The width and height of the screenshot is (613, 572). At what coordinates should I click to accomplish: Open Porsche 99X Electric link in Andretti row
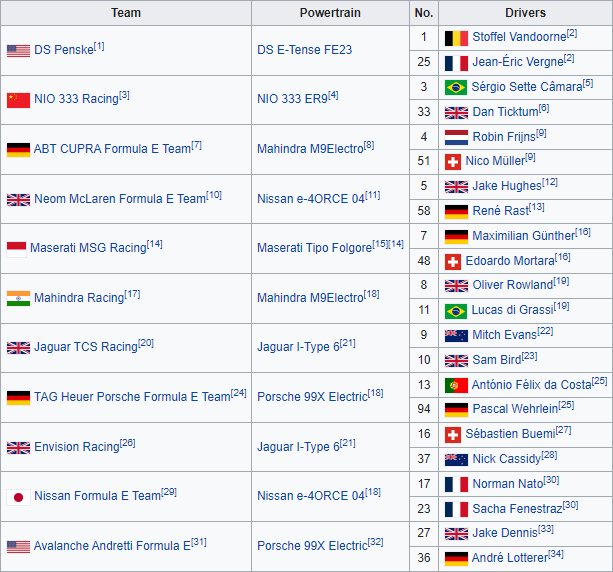[312, 546]
